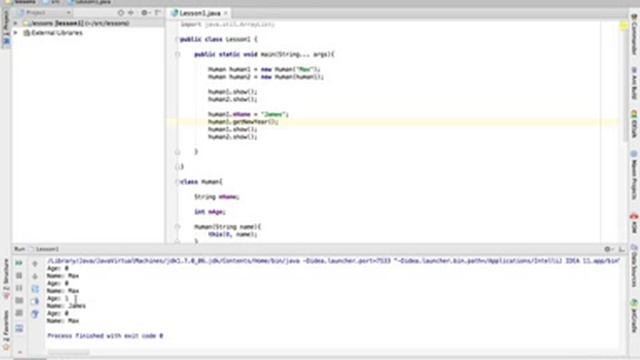Screen dimensions: 640x360
Task: Select the Lesson1 tab in the Run panel
Action: 45,249
